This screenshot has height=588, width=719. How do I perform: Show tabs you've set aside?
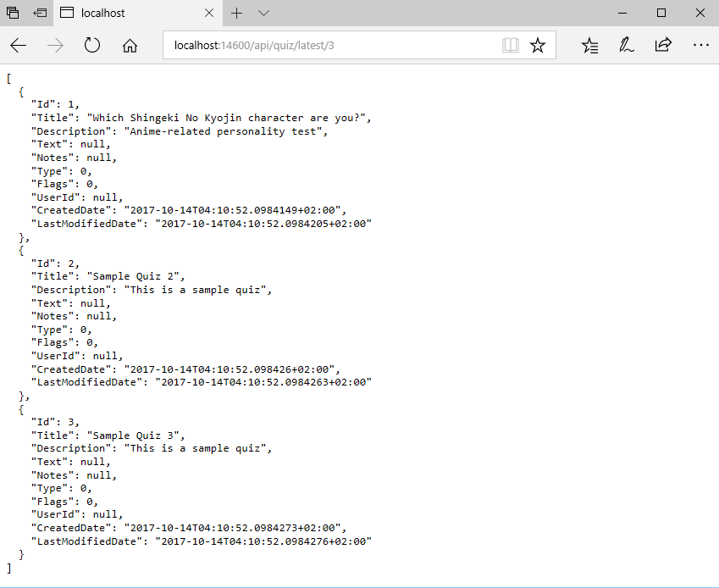[x=13, y=13]
